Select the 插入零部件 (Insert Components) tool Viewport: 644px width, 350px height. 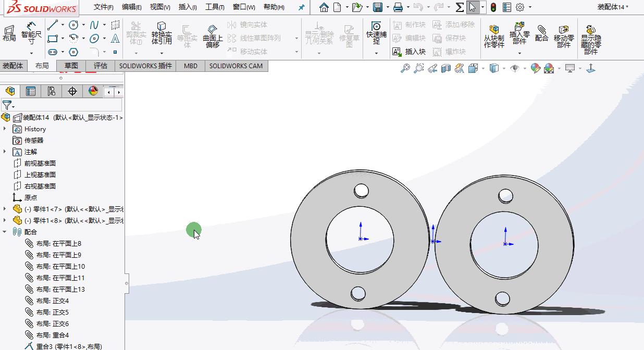click(x=519, y=35)
